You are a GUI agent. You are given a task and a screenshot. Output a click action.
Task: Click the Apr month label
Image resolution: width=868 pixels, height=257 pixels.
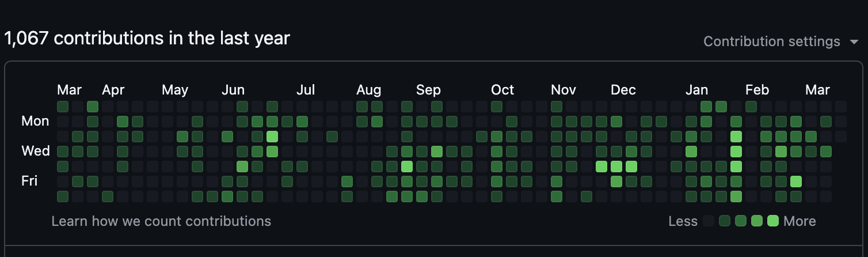(x=113, y=90)
